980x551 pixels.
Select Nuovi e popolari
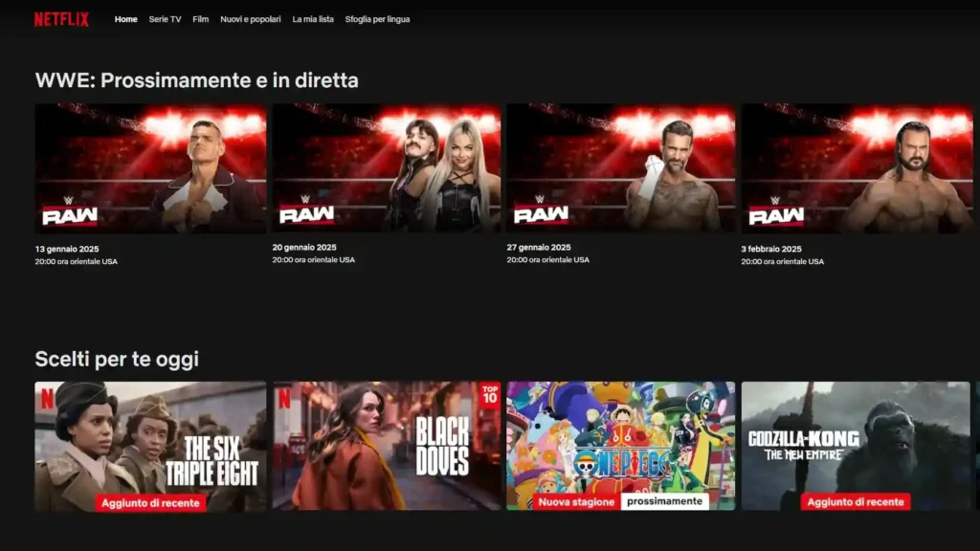251,19
